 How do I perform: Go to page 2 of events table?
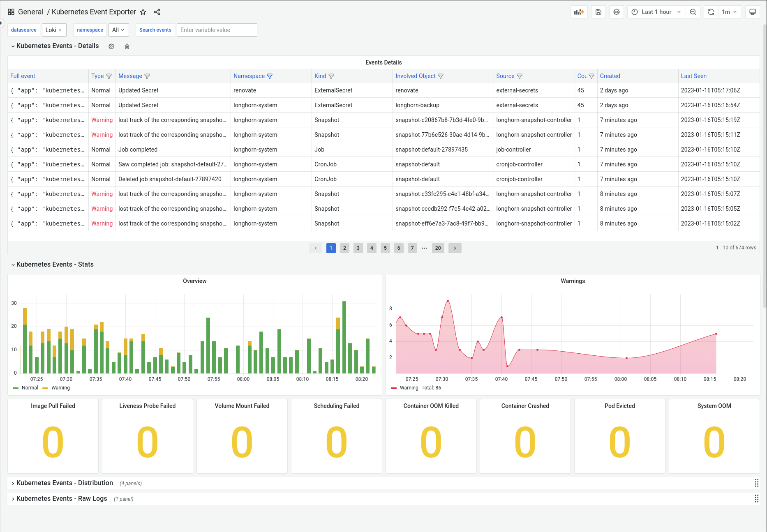pos(344,248)
